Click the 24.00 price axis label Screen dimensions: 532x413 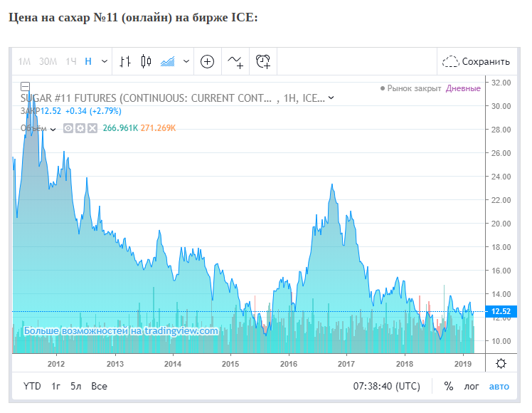coord(501,177)
